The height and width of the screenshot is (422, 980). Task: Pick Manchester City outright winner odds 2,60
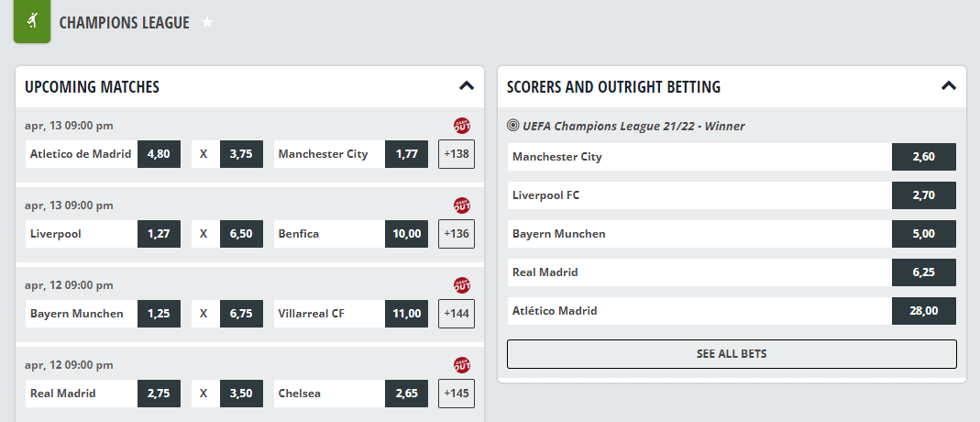[x=924, y=157]
